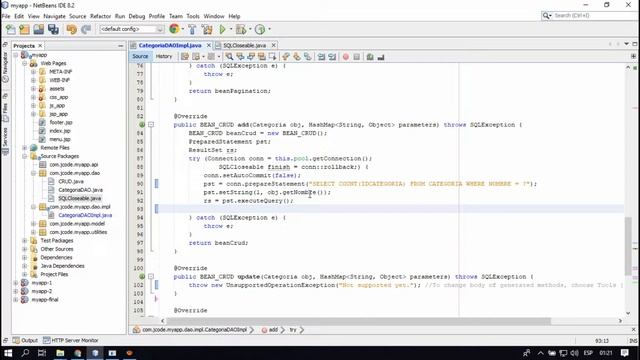640x360 pixels.
Task: Click the Undo toolbar icon
Action: click(71, 29)
